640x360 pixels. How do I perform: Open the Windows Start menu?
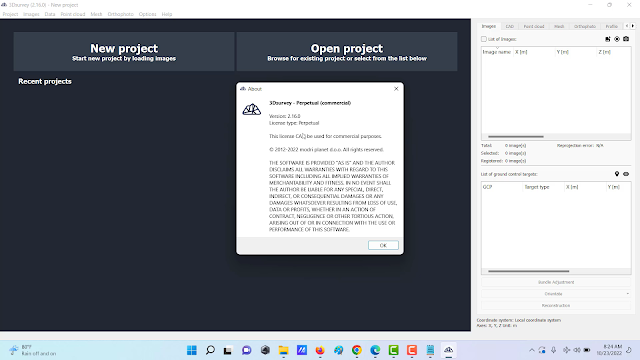click(191, 350)
